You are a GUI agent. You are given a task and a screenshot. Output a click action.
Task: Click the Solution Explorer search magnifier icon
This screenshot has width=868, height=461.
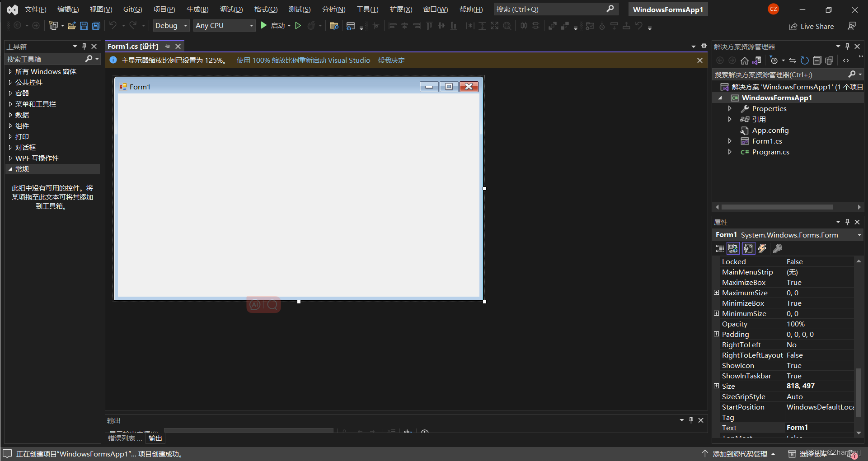[x=852, y=75]
